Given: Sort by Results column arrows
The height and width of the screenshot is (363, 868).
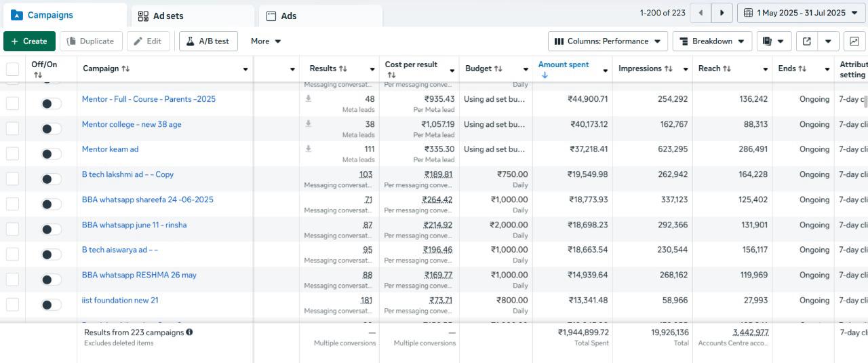Looking at the screenshot, I should 343,69.
